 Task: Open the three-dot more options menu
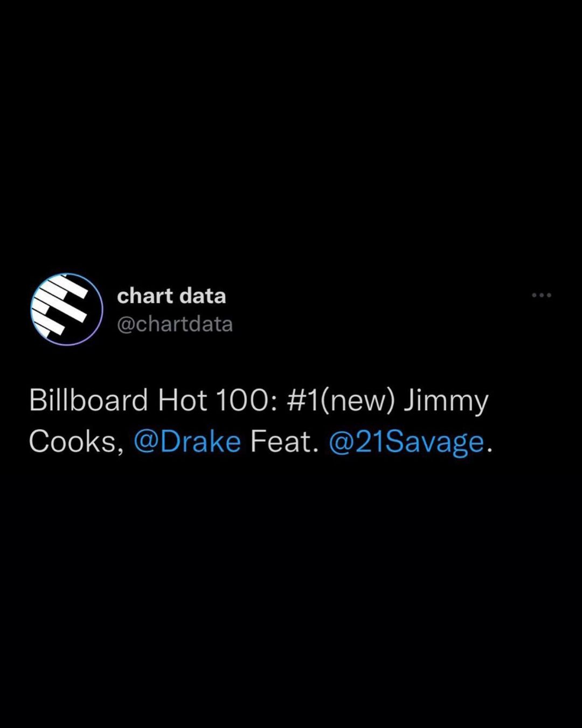coord(541,295)
